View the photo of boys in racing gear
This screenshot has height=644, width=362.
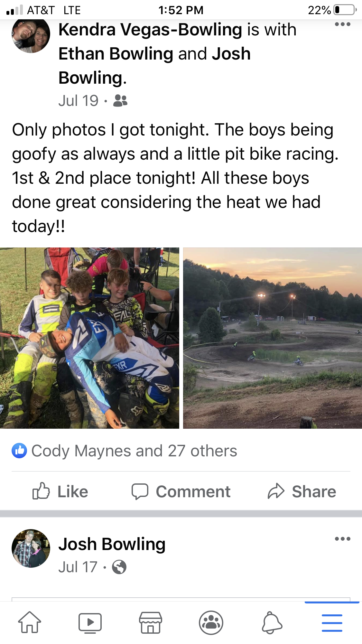(x=89, y=338)
